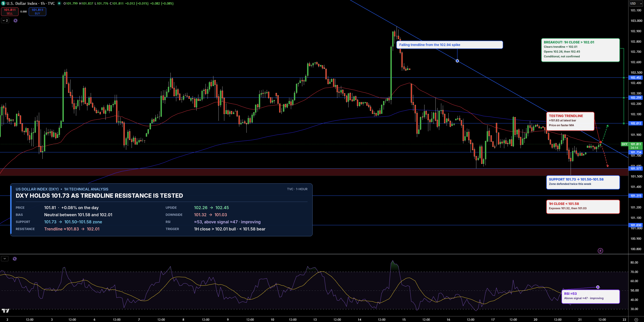Viewport: 644px width, 322px height.
Task: Click the green market status dot
Action: [x=59, y=3]
